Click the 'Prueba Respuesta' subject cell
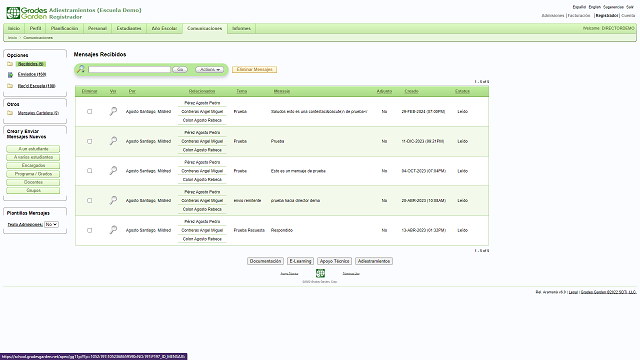The height and width of the screenshot is (360, 640). [249, 230]
